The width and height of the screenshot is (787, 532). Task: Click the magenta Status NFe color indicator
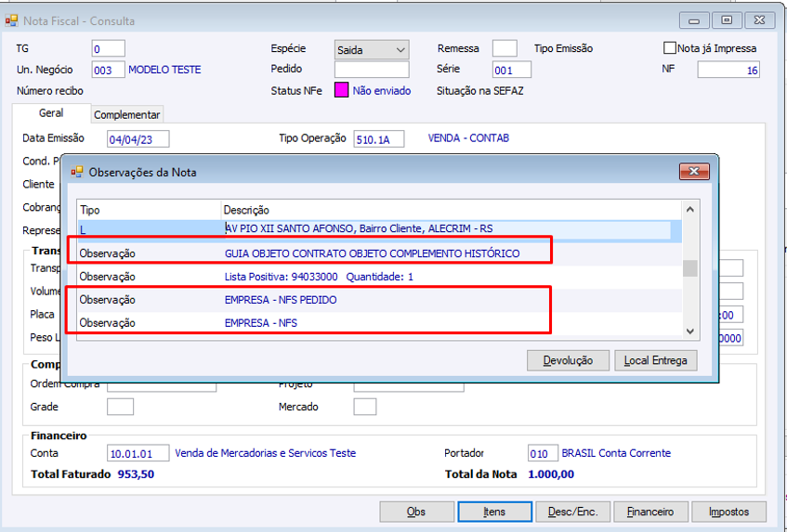[341, 90]
